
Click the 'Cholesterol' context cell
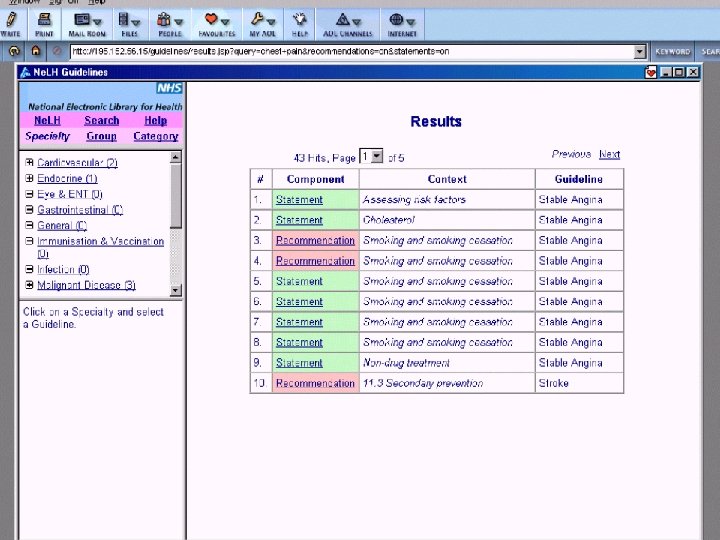[447, 220]
